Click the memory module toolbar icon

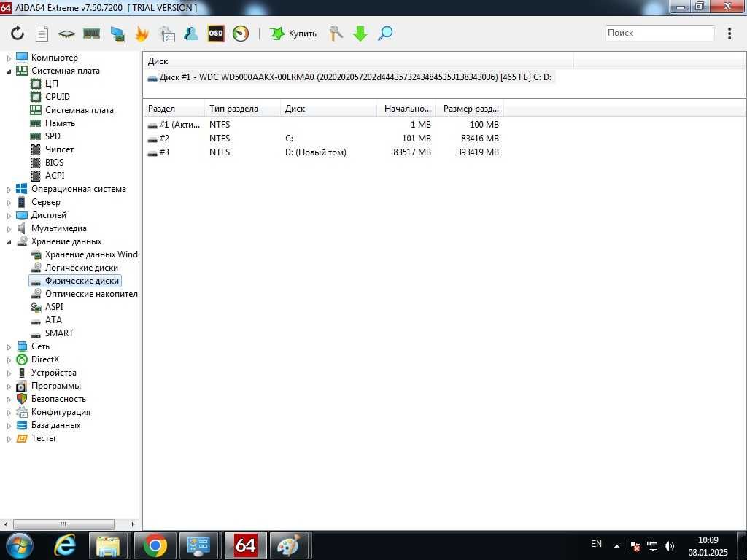click(91, 34)
